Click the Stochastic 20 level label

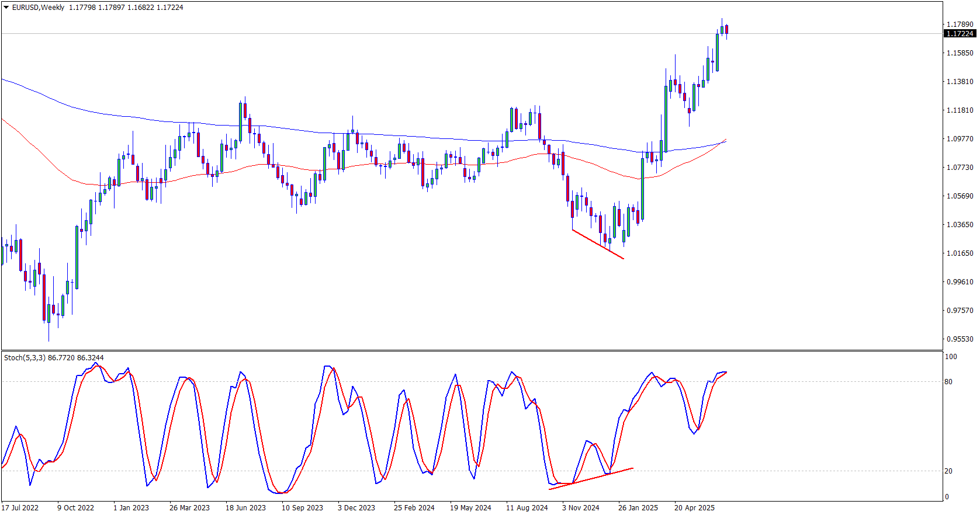[948, 471]
